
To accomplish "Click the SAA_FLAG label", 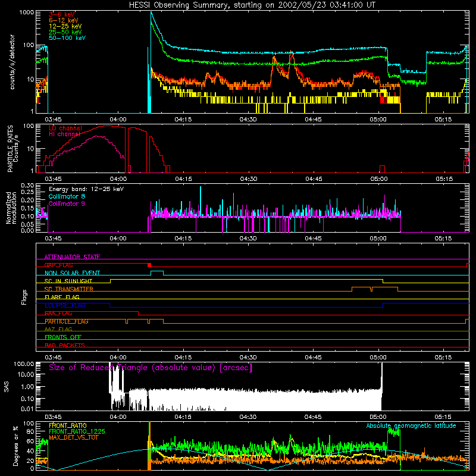I will pos(58,314).
